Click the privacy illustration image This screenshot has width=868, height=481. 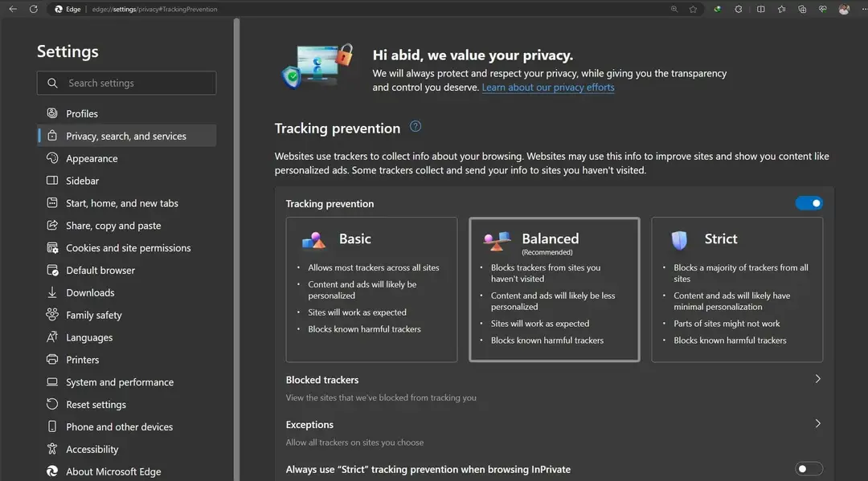pos(317,67)
